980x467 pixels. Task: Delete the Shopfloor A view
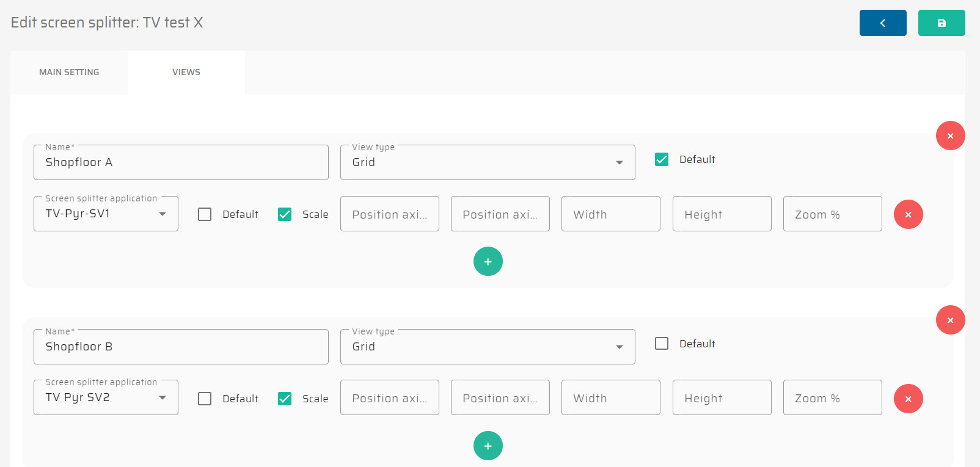pyautogui.click(x=950, y=136)
